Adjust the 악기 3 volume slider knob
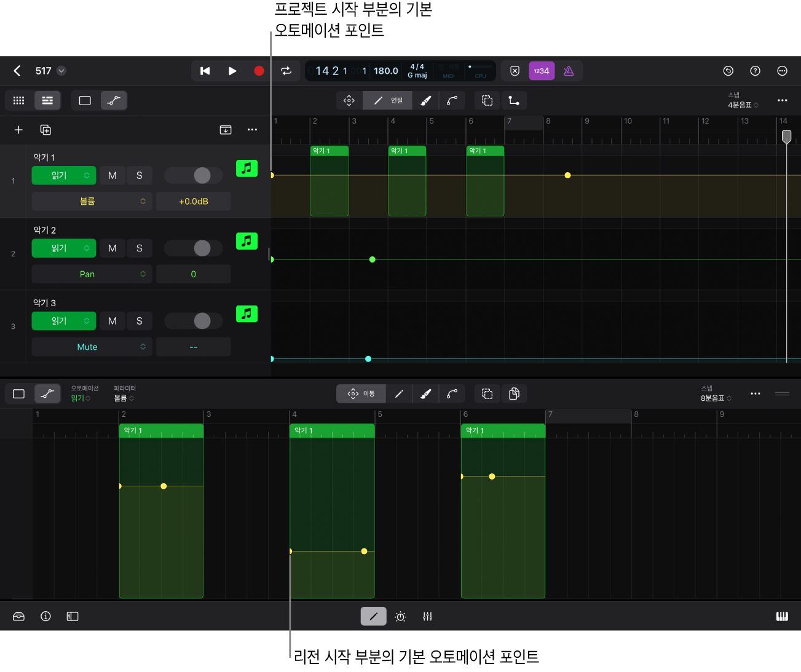801x672 pixels. 202,321
